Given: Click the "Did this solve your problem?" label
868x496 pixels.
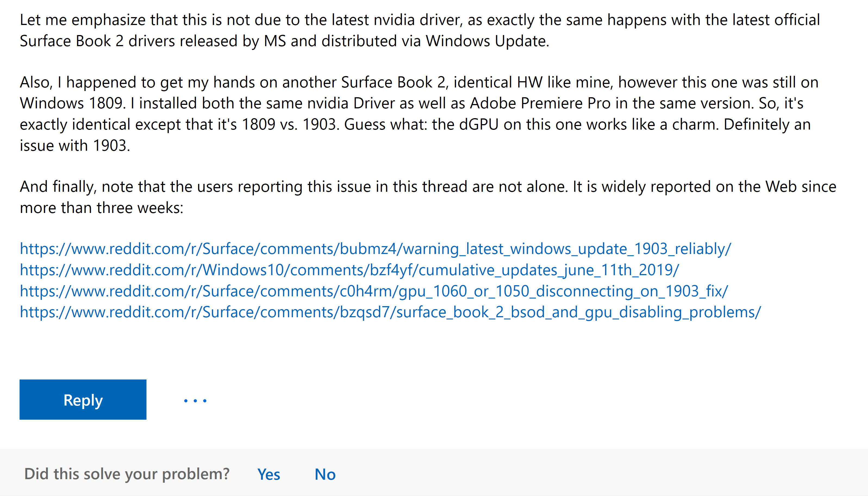Looking at the screenshot, I should [127, 474].
